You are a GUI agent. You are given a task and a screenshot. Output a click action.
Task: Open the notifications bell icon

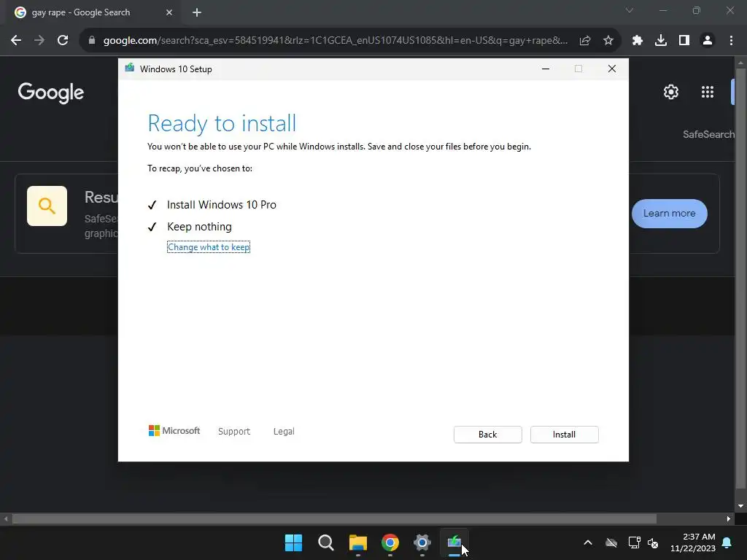tap(727, 542)
